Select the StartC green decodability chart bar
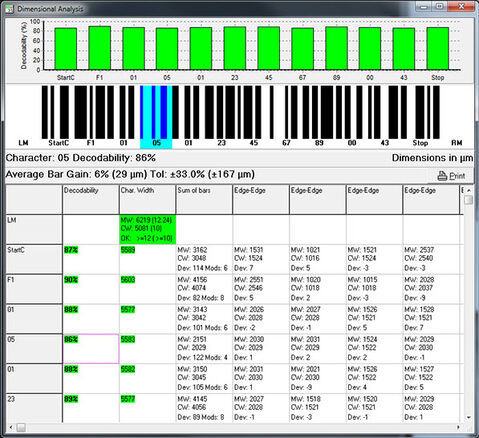This screenshot has height=438, width=479. [66, 49]
